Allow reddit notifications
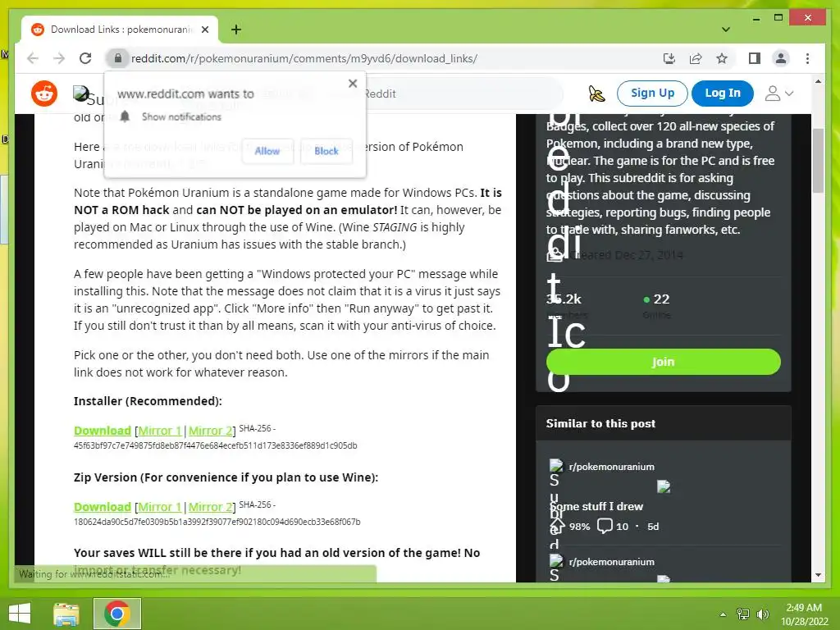840x630 pixels. (267, 151)
